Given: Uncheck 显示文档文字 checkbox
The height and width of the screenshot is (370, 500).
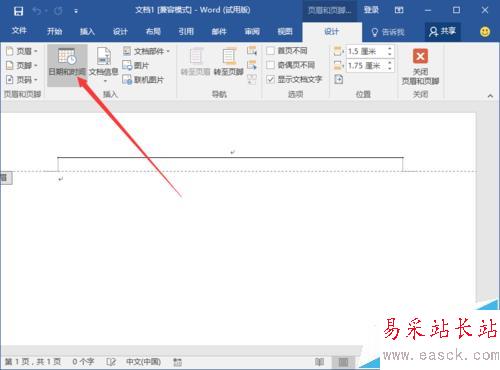Looking at the screenshot, I should (x=271, y=79).
